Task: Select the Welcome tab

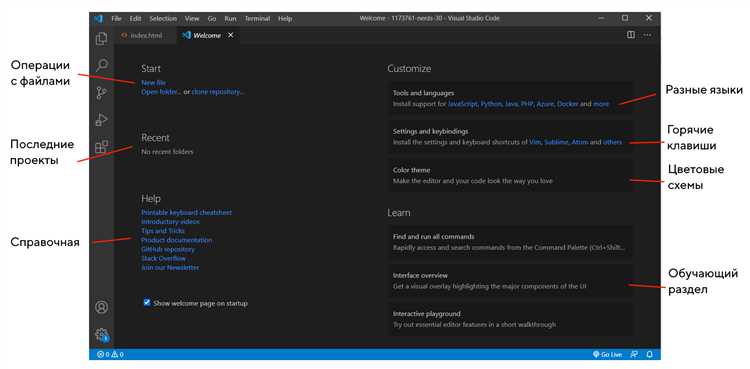Action: (x=207, y=35)
